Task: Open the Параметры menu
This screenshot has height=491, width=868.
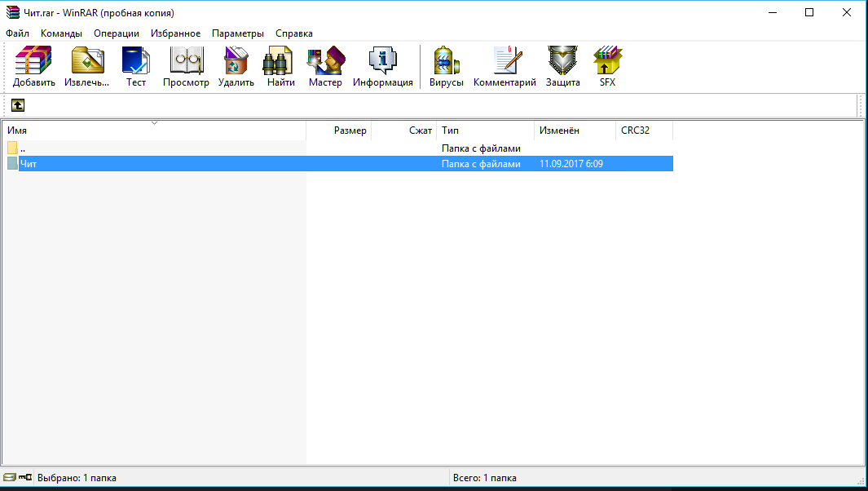Action: (x=238, y=33)
